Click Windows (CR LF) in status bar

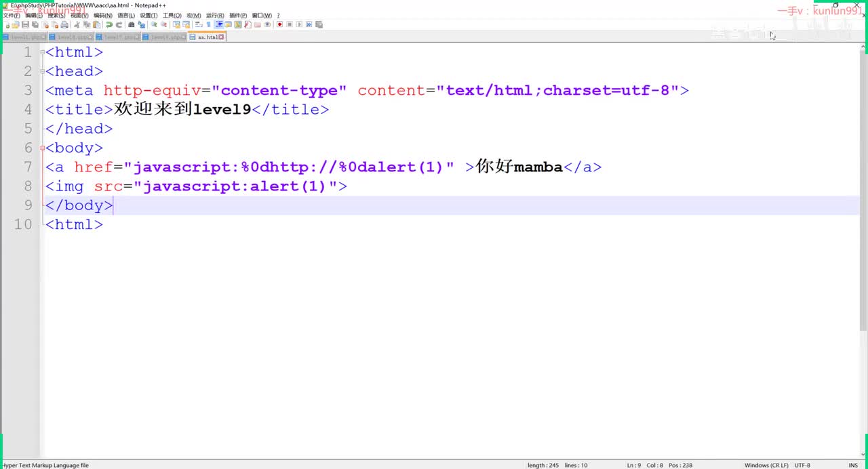click(x=766, y=465)
